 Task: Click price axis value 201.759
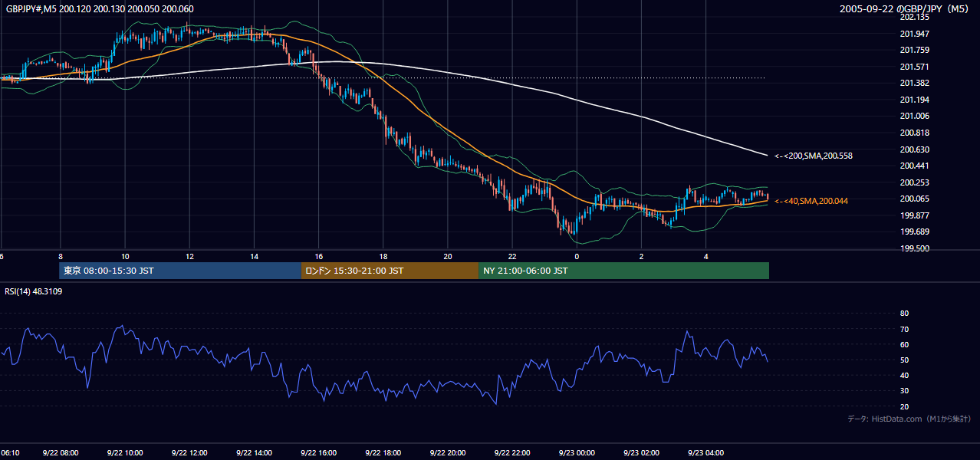[914, 50]
